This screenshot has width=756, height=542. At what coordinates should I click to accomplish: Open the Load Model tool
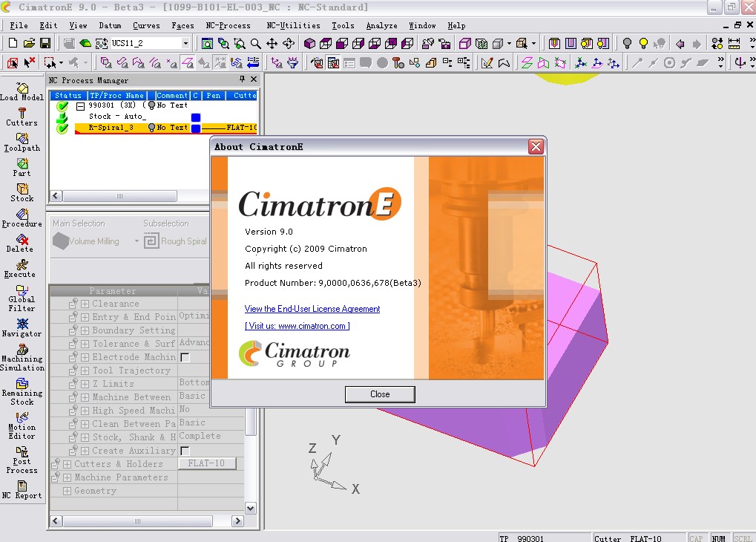pos(22,92)
